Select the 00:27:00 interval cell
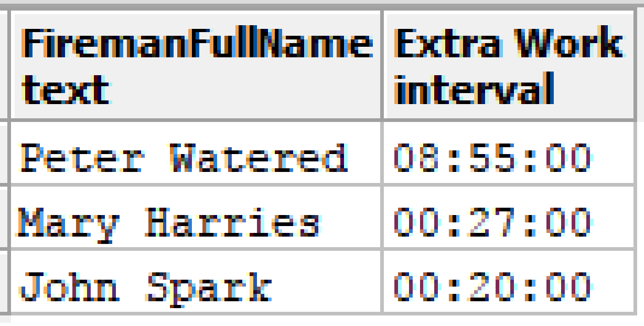 pyautogui.click(x=509, y=217)
